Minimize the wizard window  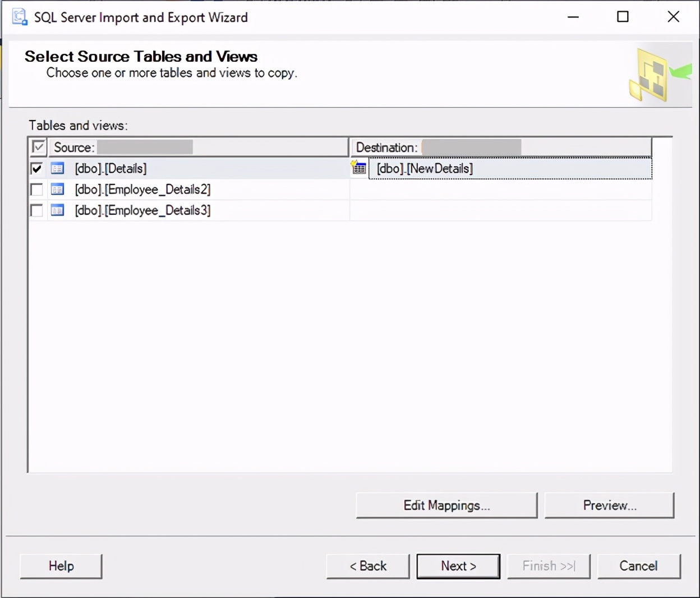pyautogui.click(x=573, y=17)
